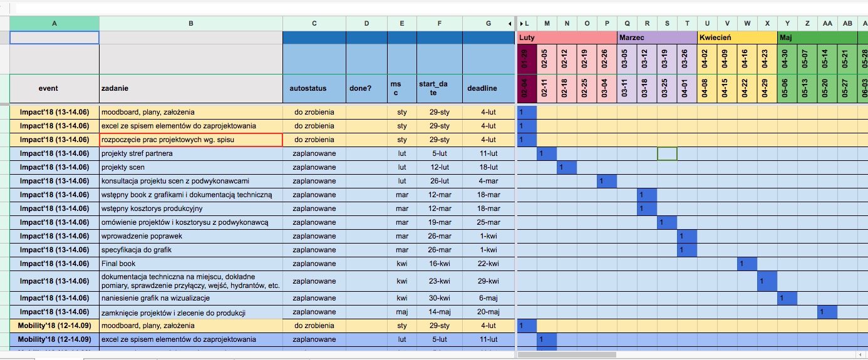
Task: Click 'wstępny book z grafikami' task cell
Action: click(x=191, y=195)
